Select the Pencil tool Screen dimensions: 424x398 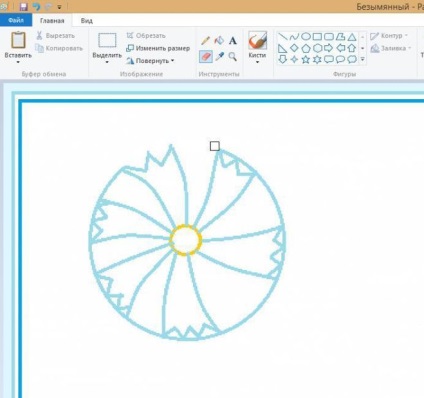205,41
